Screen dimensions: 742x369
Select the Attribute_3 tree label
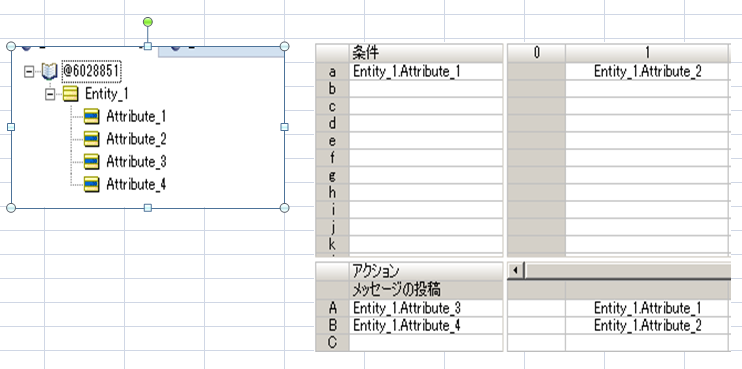tap(136, 162)
